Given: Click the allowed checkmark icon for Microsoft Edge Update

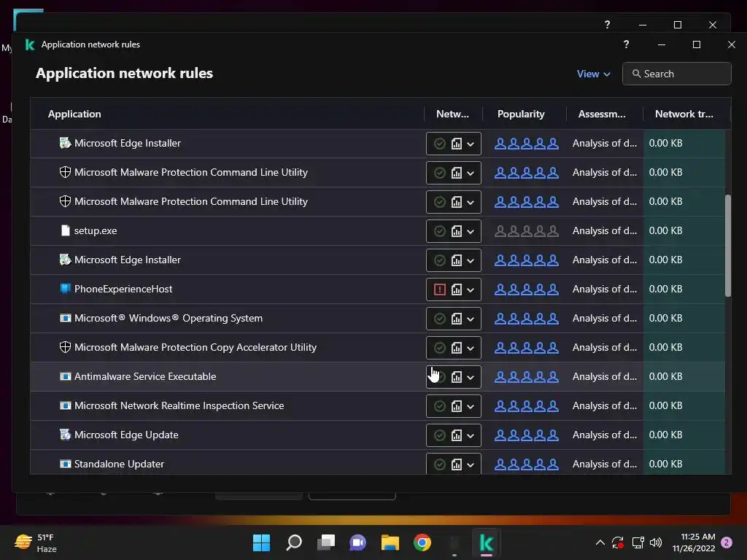Looking at the screenshot, I should 440,435.
